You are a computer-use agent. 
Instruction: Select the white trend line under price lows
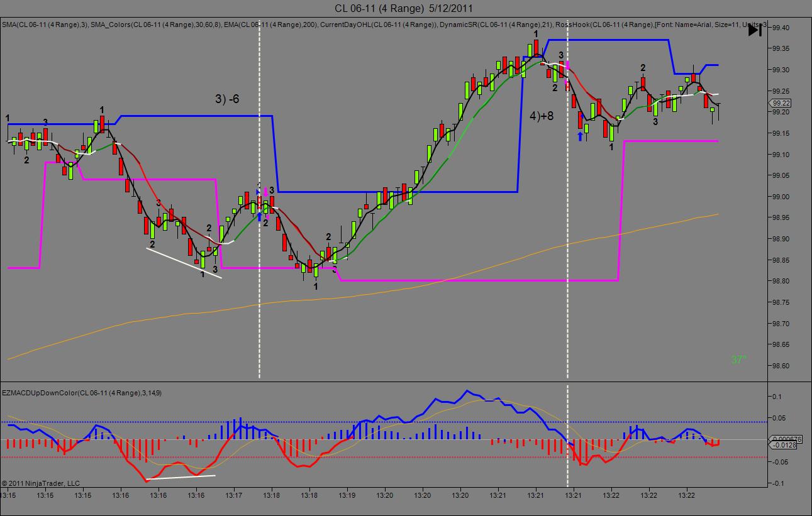184,262
